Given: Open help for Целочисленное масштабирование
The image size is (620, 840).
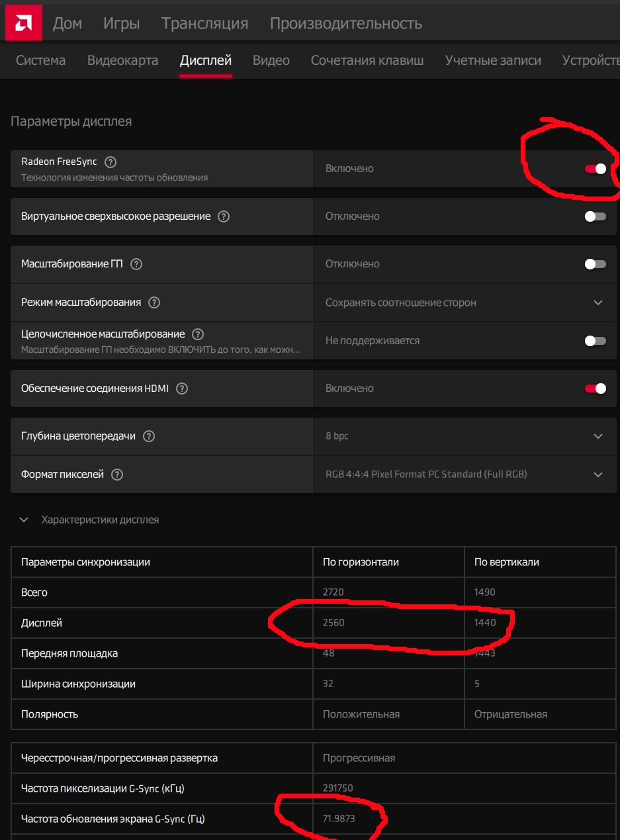Looking at the screenshot, I should [x=197, y=334].
